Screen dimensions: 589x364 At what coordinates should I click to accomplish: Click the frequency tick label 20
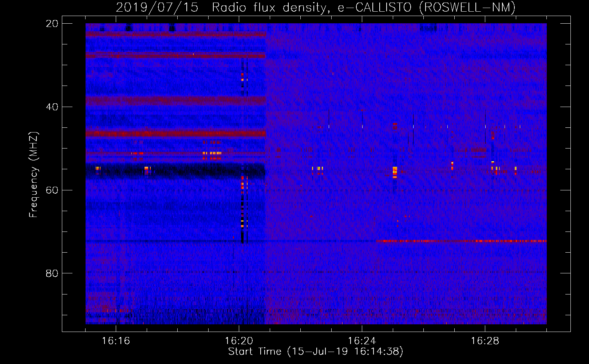[x=52, y=24]
